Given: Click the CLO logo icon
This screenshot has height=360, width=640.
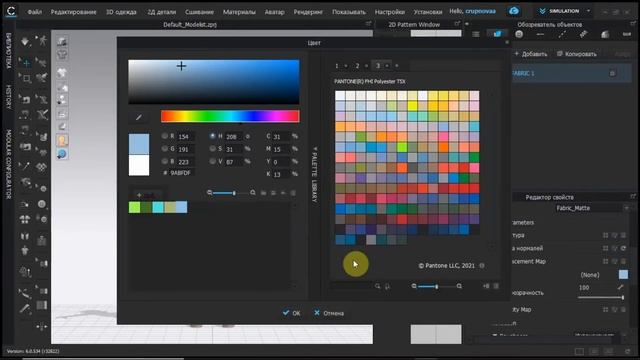Looking at the screenshot, I should [x=11, y=11].
